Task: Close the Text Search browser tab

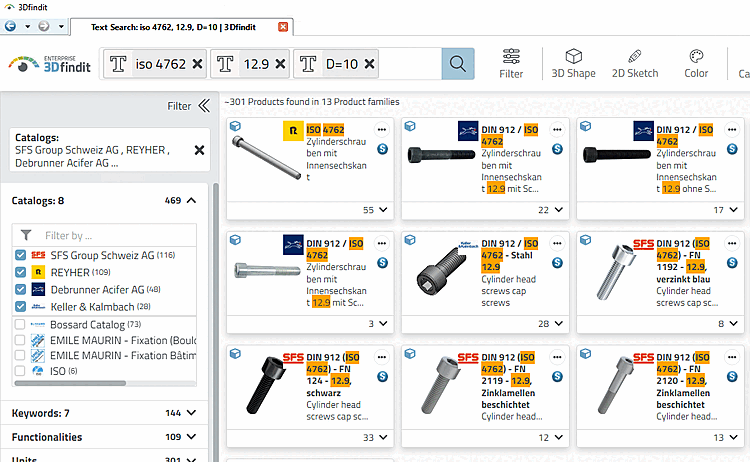Action: pos(283,27)
